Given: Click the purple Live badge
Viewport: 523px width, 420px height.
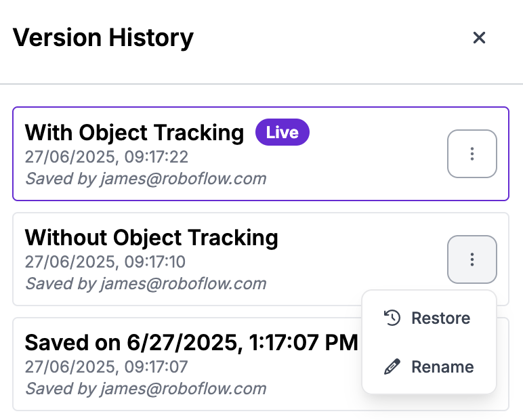Looking at the screenshot, I should 282,132.
